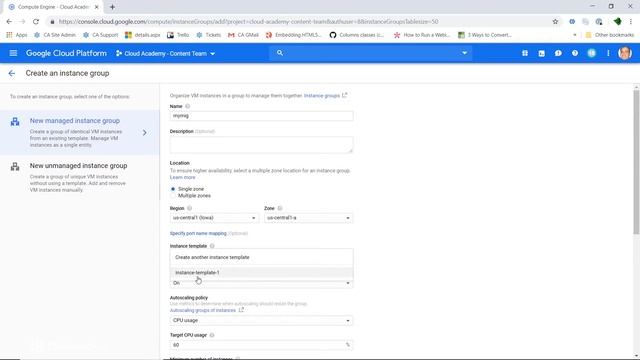Open the CA Site Admin bookmark
Image resolution: width=640 pixels, height=360 pixels.
55,35
